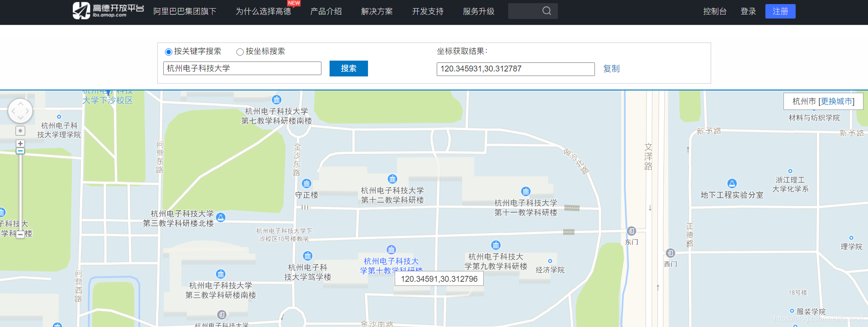The height and width of the screenshot is (327, 868).
Task: Open the 控制台 link
Action: [715, 11]
